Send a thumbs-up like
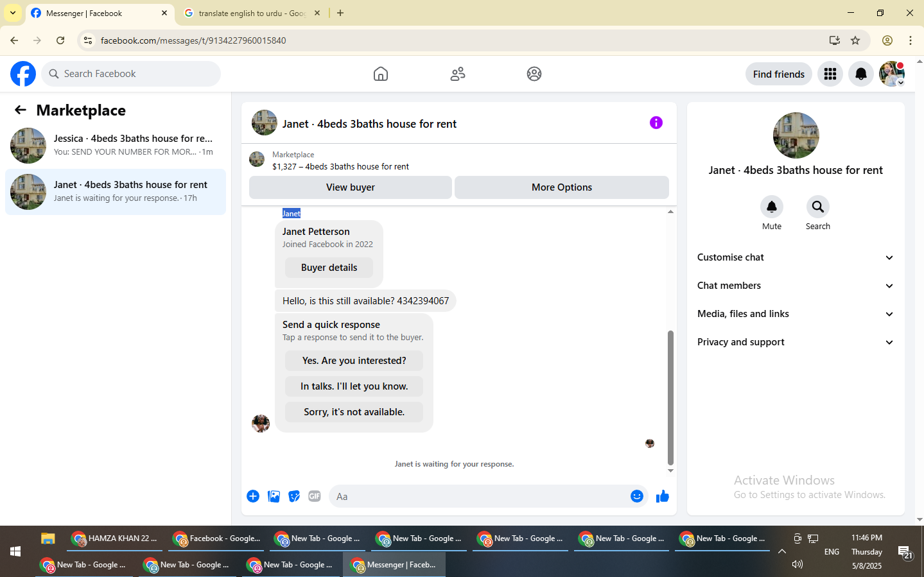 [663, 496]
